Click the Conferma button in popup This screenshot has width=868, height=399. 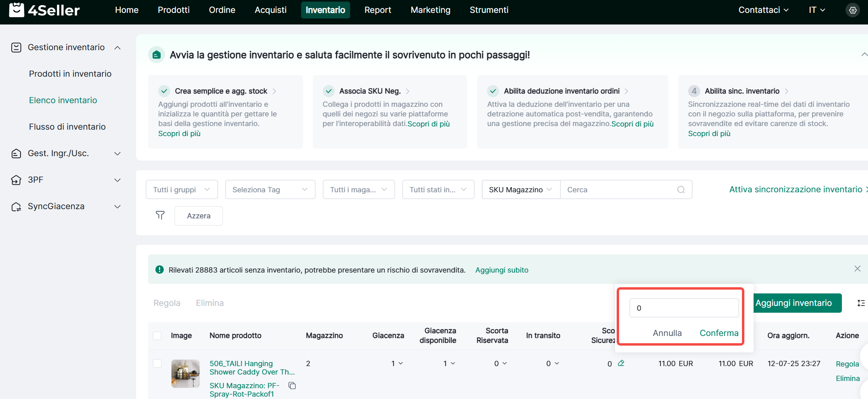[x=719, y=333]
